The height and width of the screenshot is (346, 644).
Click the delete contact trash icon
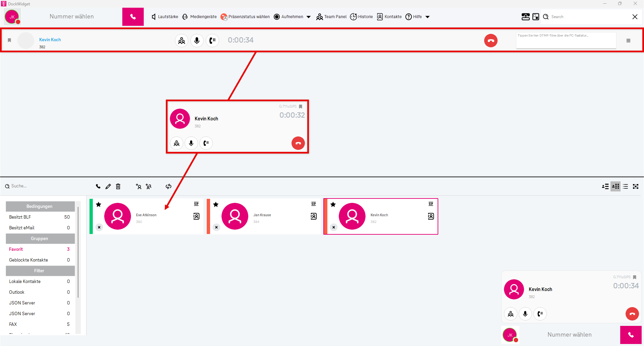[118, 186]
